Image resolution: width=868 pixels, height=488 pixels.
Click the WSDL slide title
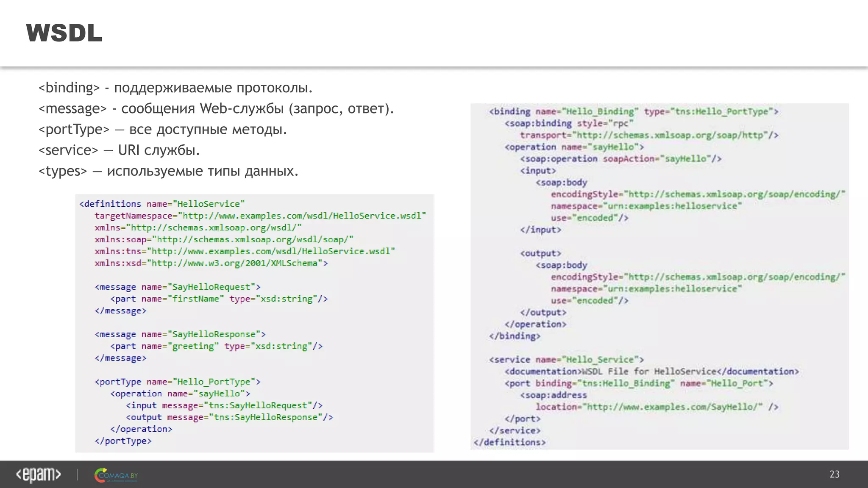[x=64, y=33]
